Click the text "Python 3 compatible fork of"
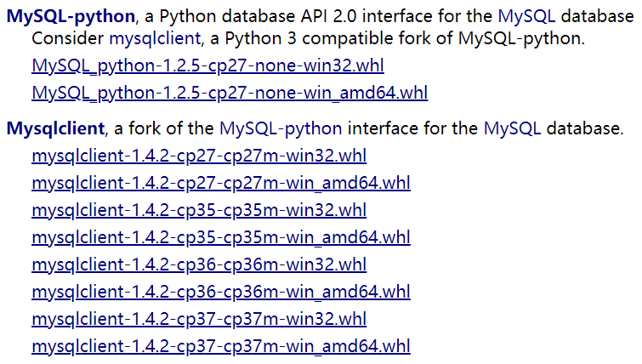 click(x=339, y=38)
